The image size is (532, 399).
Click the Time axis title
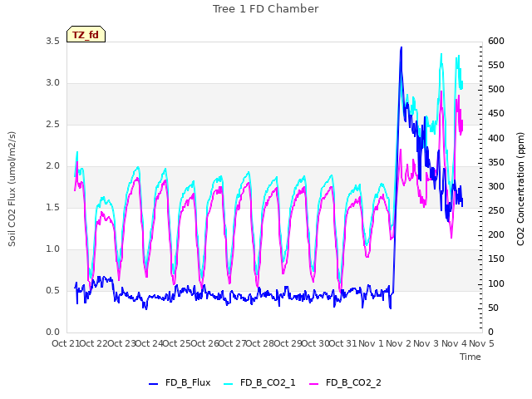pyautogui.click(x=470, y=357)
